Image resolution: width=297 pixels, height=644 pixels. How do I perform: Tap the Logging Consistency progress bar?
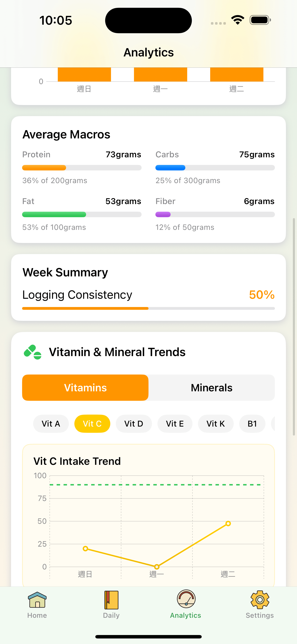[x=148, y=308]
